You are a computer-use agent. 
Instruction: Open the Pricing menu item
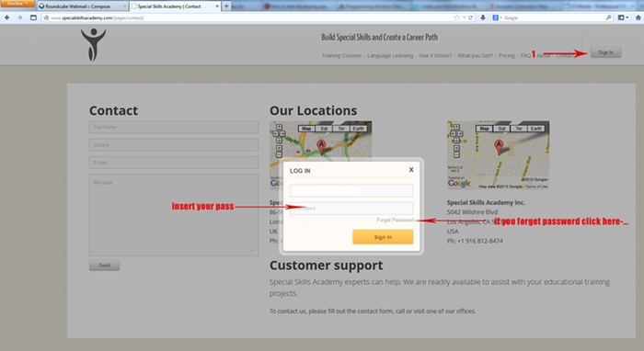[506, 56]
